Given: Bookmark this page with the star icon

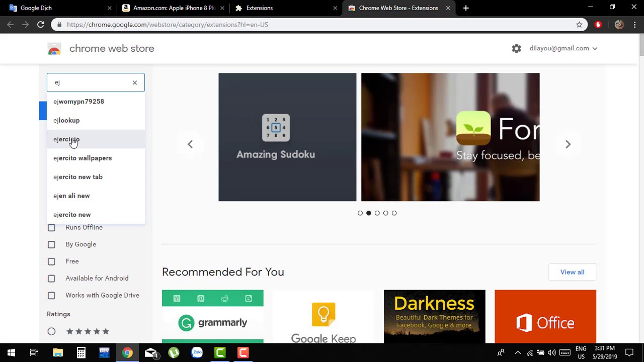Looking at the screenshot, I should coord(579,24).
